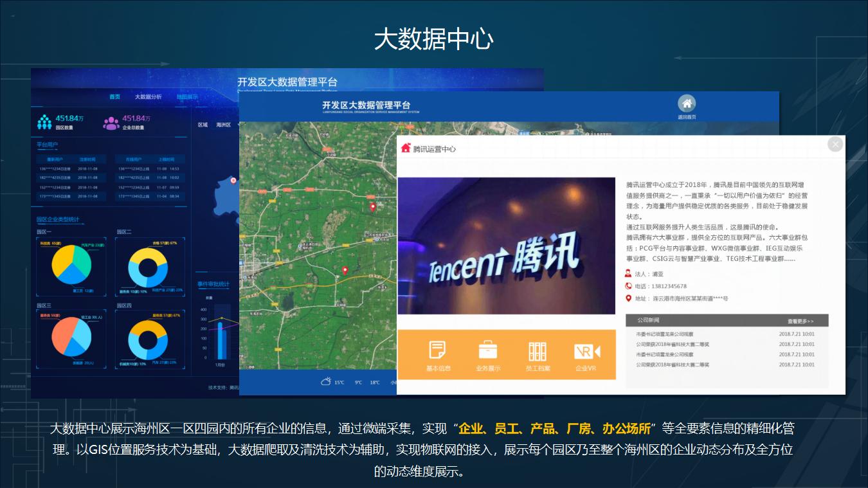Image resolution: width=868 pixels, height=488 pixels.
Task: Click the 查看更多>> link
Action: coord(800,321)
